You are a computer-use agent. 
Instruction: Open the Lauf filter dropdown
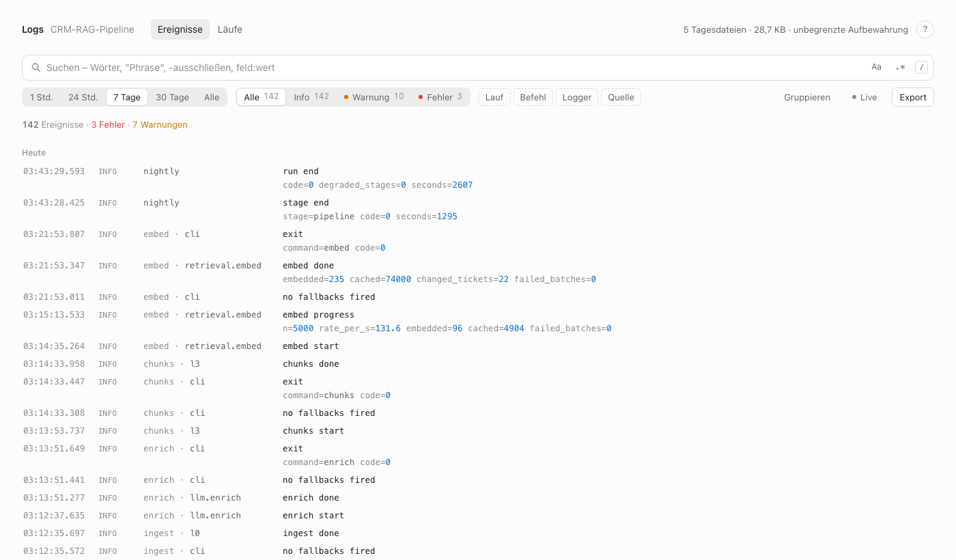point(494,97)
